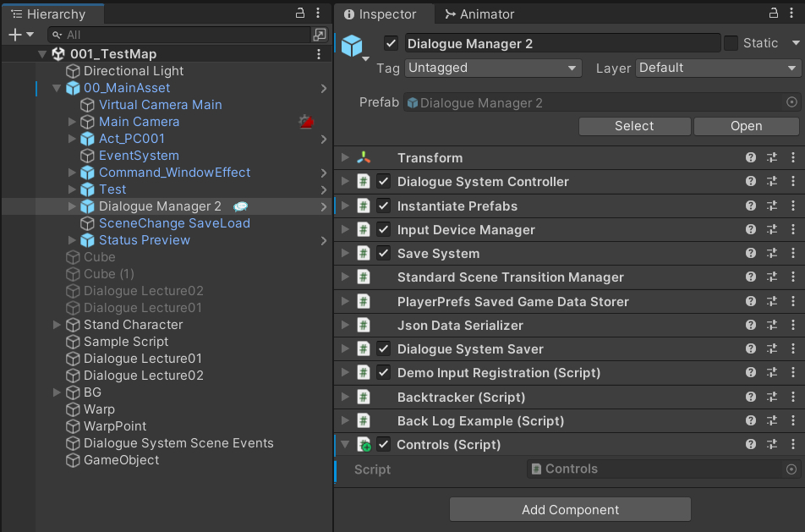Disable Input Device Manager component checkbox
Viewport: 805px width, 532px height.
[x=384, y=229]
